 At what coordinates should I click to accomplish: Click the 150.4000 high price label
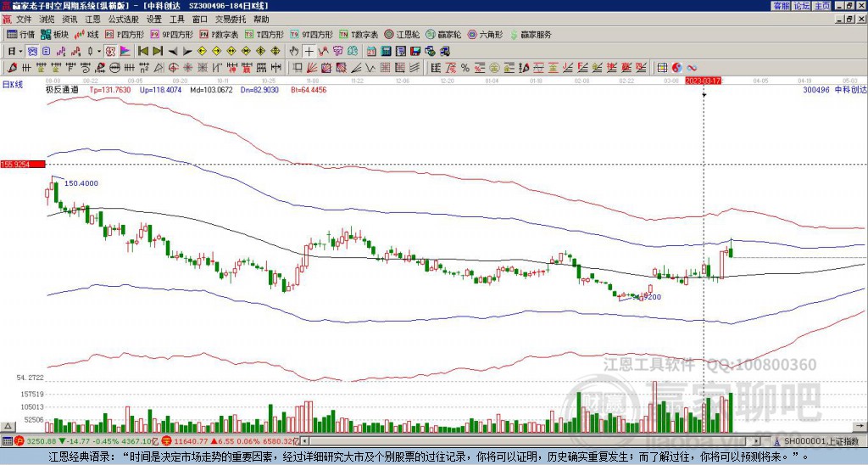point(81,183)
